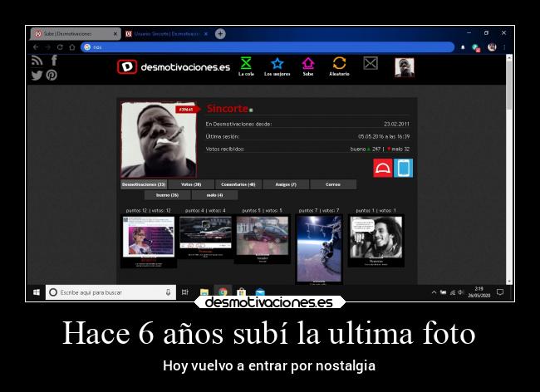Image resolution: width=540 pixels, height=392 pixels.
Task: Open Mail app from taskbar
Action: [x=260, y=292]
